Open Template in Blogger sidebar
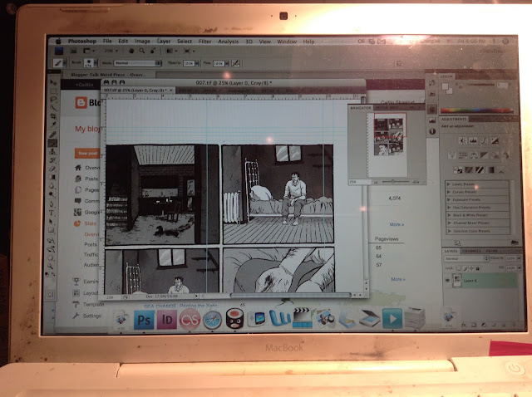This screenshot has width=532, height=397. click(89, 304)
